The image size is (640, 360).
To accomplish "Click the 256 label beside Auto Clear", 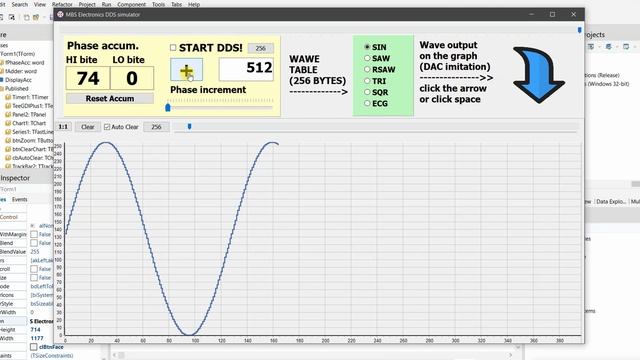I will point(156,127).
